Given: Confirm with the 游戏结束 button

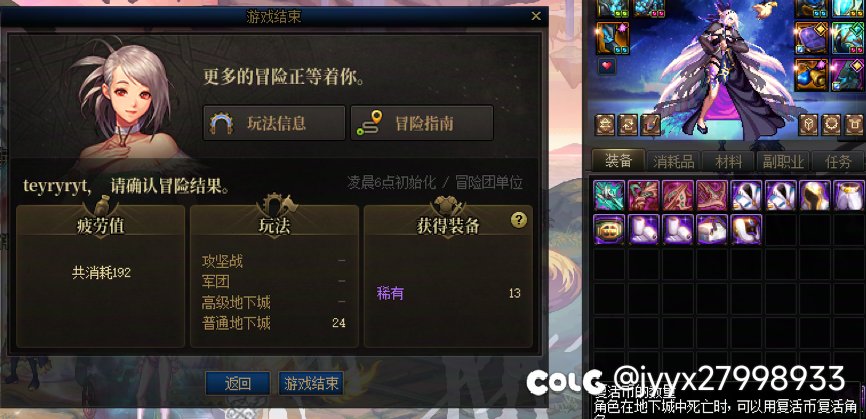Looking at the screenshot, I should [311, 384].
